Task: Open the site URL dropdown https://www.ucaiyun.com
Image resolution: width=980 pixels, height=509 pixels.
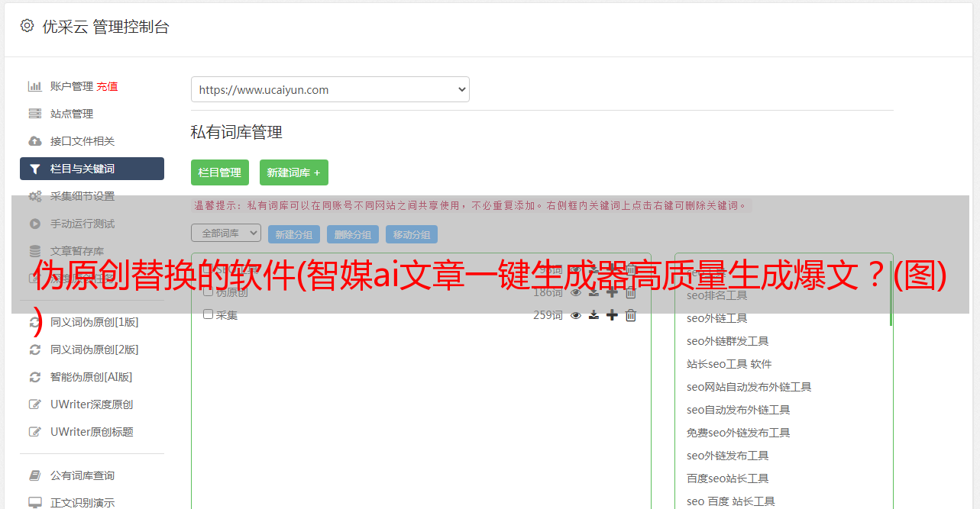Action: [x=330, y=89]
